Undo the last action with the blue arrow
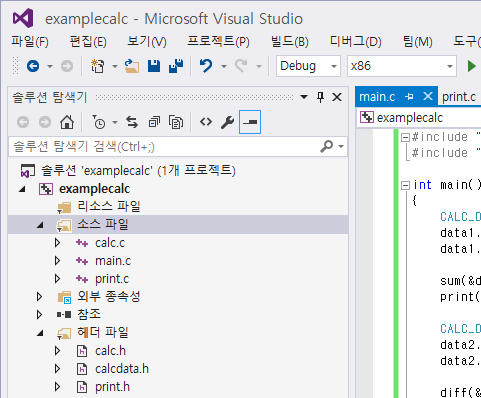 coord(206,66)
